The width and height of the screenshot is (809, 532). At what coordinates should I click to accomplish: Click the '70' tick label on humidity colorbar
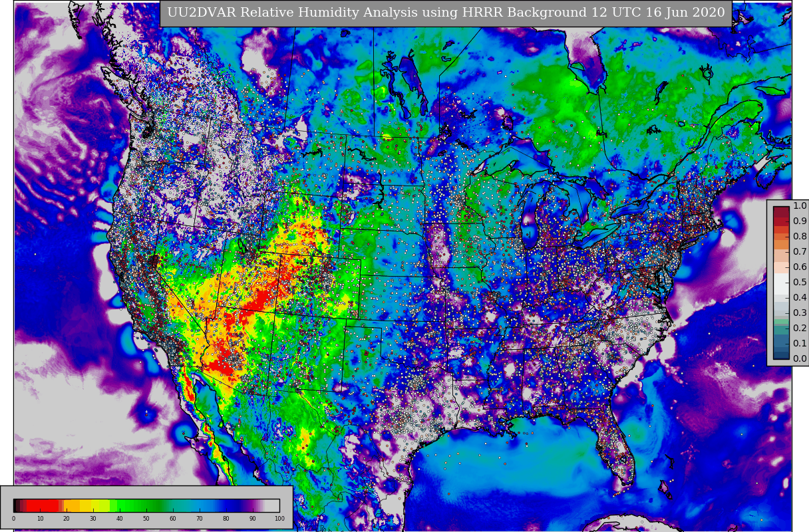coord(200,518)
